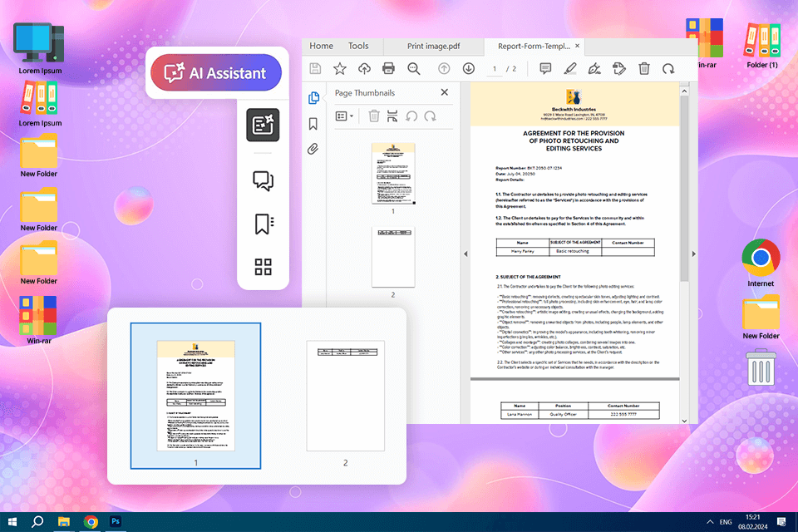Open the attachments paperclip icon
Image resolution: width=798 pixels, height=532 pixels.
click(313, 149)
